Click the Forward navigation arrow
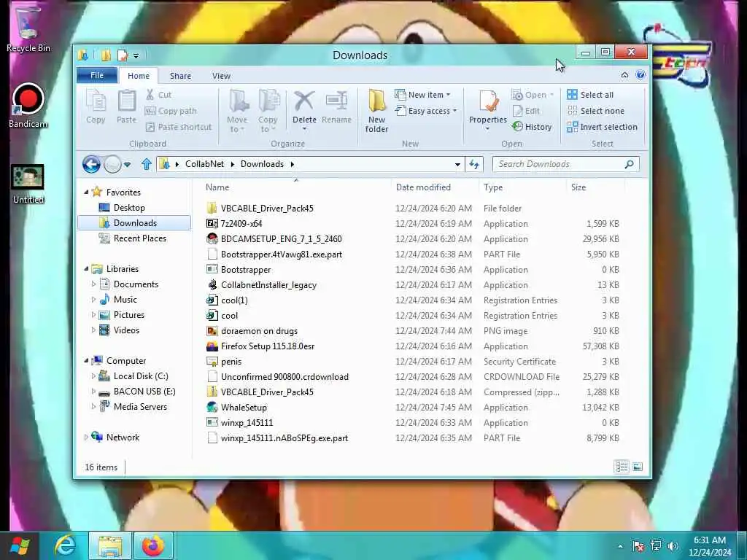Image resolution: width=747 pixels, height=560 pixels. pyautogui.click(x=112, y=164)
